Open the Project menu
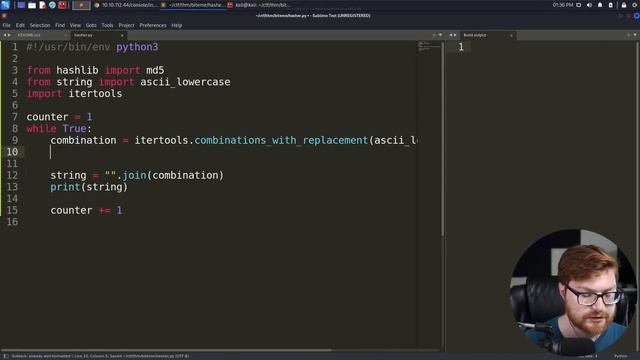 click(x=127, y=25)
